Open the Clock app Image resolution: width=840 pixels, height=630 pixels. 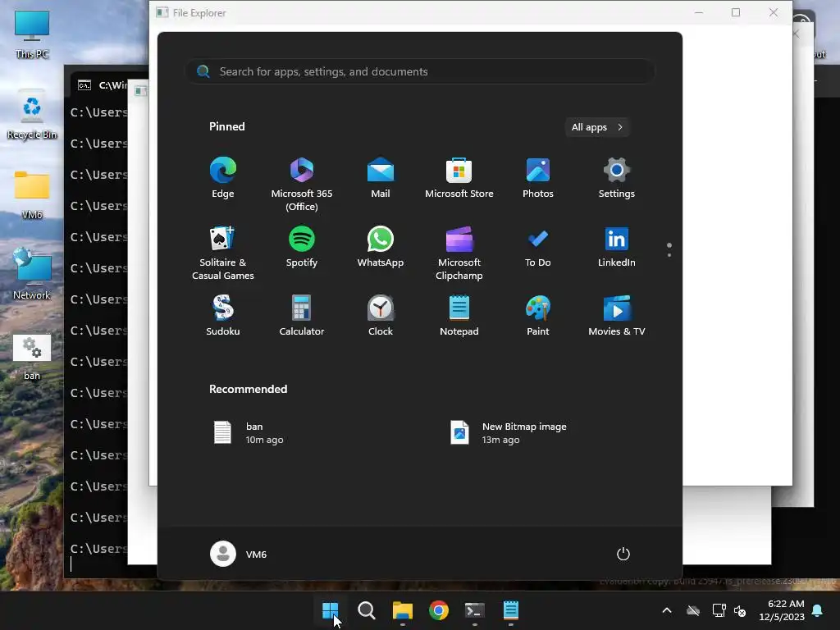(x=381, y=316)
